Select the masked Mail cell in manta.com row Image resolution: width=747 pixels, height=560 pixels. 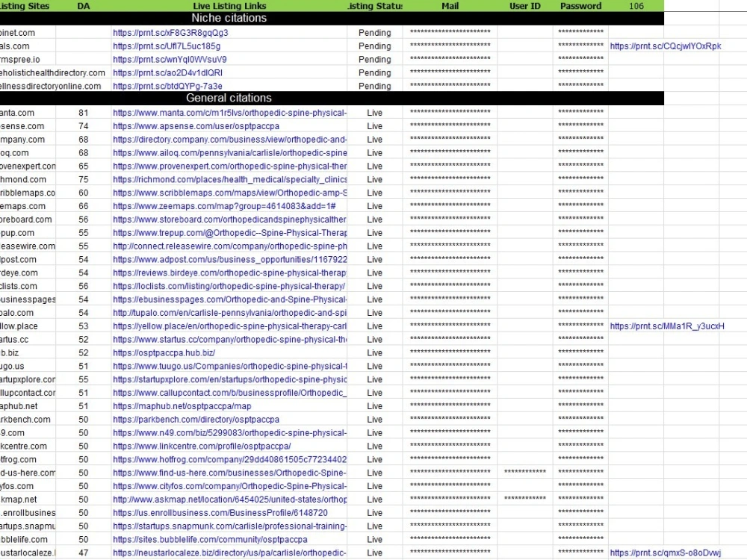450,112
